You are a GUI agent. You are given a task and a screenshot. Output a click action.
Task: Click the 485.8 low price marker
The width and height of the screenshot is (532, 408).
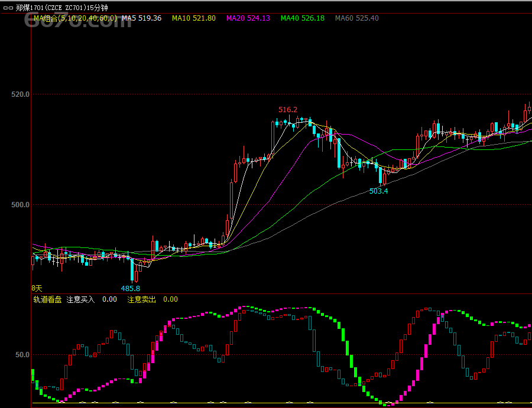point(130,288)
